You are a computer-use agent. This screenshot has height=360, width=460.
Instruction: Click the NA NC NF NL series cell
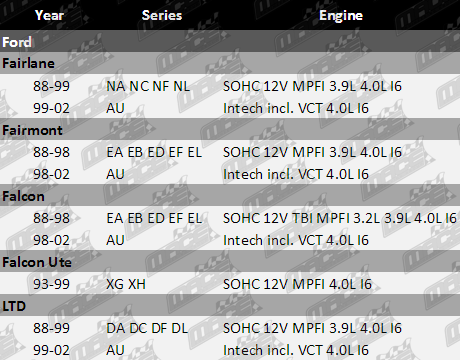[x=148, y=86]
